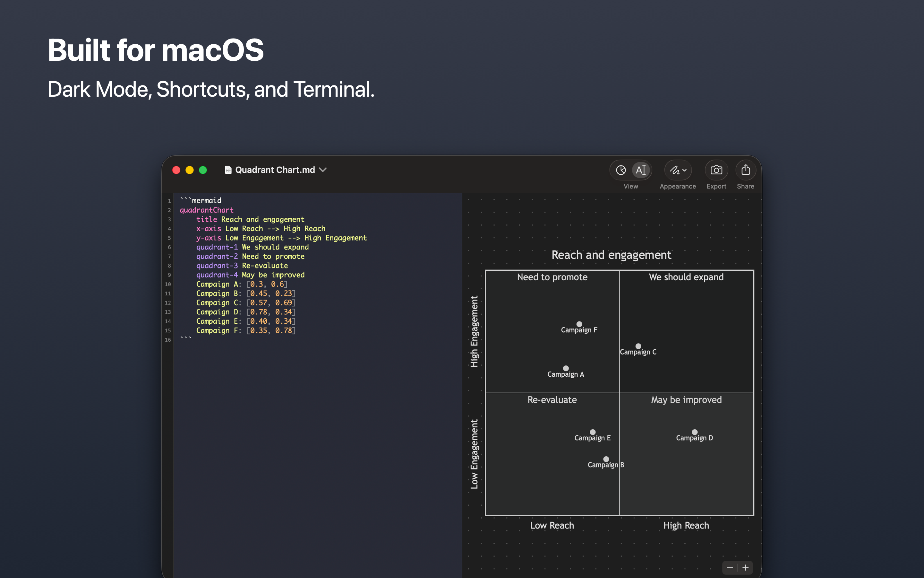This screenshot has width=924, height=578.
Task: Zoom out with the minus button
Action: (x=730, y=568)
